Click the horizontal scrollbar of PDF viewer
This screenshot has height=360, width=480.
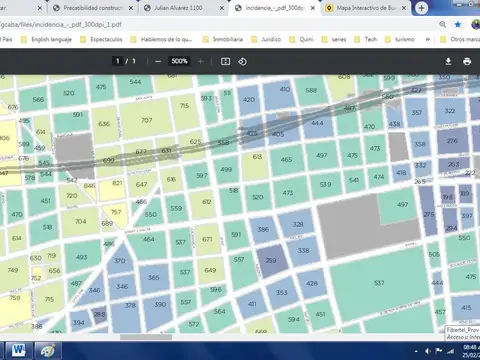click(x=146, y=337)
